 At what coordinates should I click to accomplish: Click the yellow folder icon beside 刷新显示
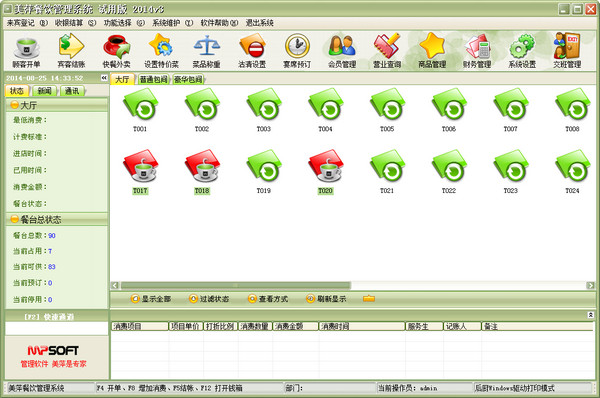(x=369, y=298)
